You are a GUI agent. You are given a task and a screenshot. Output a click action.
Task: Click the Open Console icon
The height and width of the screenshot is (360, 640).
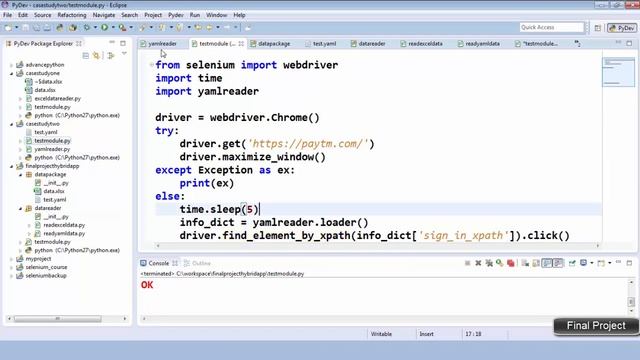tap(601, 263)
